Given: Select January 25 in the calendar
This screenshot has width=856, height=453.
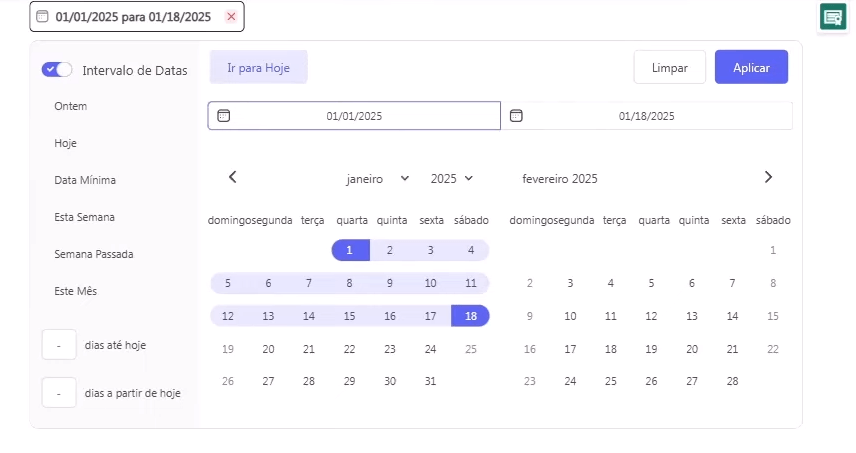Looking at the screenshot, I should (471, 349).
